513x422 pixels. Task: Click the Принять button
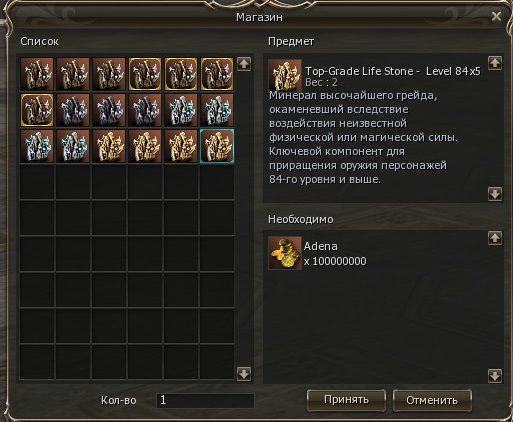(x=346, y=400)
